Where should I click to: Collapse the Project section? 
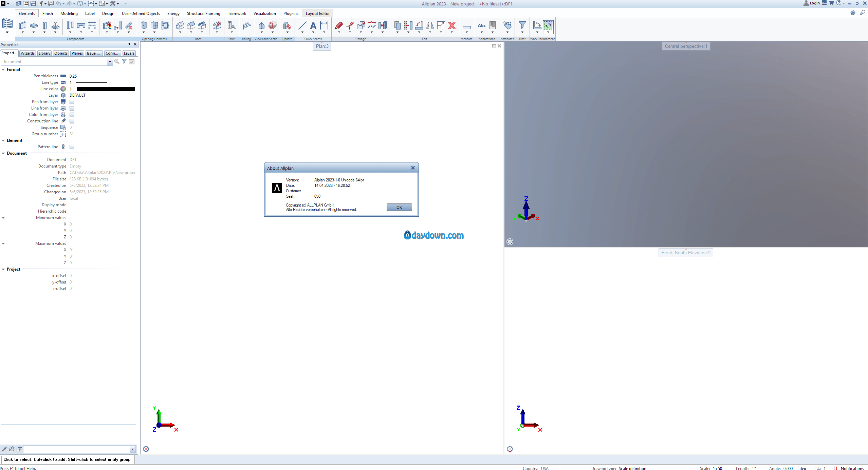pos(3,269)
